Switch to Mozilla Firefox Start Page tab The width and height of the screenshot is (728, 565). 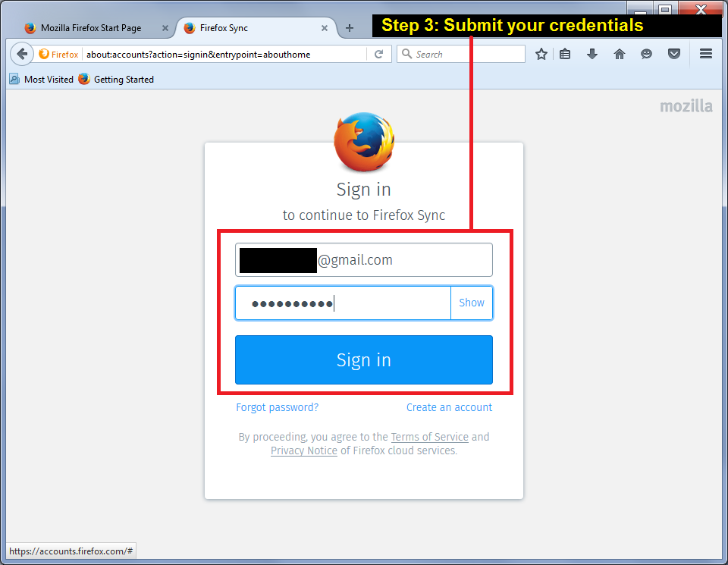91,28
